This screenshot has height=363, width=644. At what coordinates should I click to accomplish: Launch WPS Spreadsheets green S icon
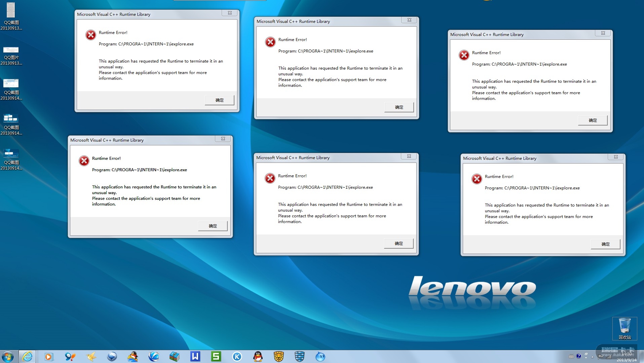(x=216, y=357)
